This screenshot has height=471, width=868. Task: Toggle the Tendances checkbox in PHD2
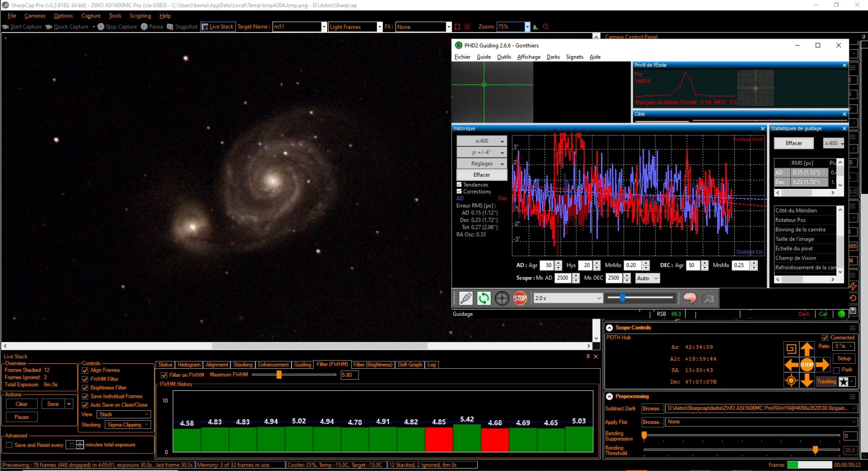point(459,185)
